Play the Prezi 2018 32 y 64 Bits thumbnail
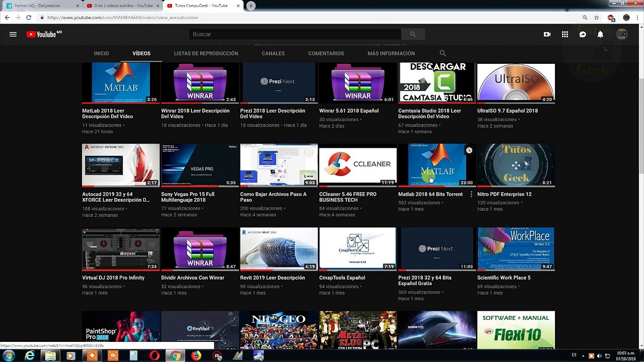This screenshot has height=362, width=644. (x=437, y=249)
